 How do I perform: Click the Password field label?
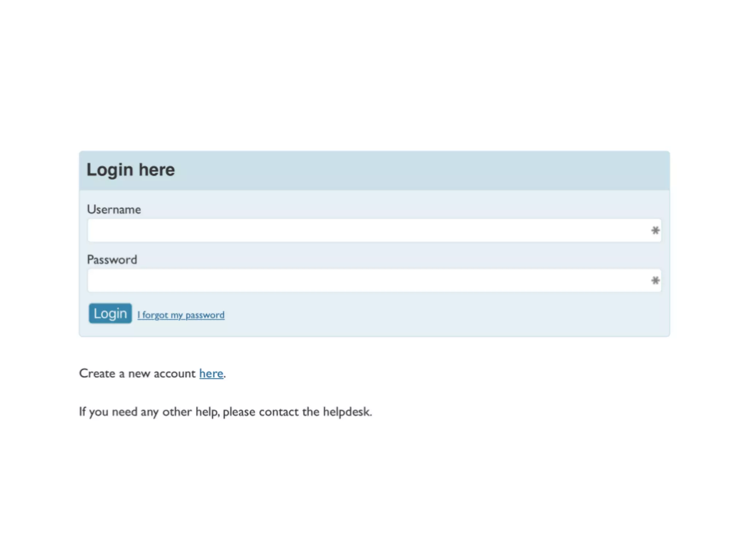point(112,260)
